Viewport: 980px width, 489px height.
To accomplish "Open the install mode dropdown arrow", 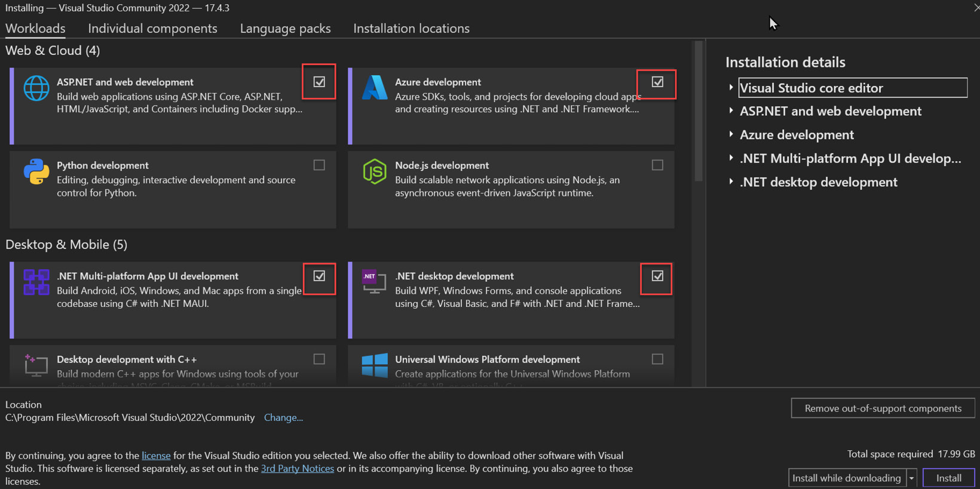I will (x=911, y=478).
